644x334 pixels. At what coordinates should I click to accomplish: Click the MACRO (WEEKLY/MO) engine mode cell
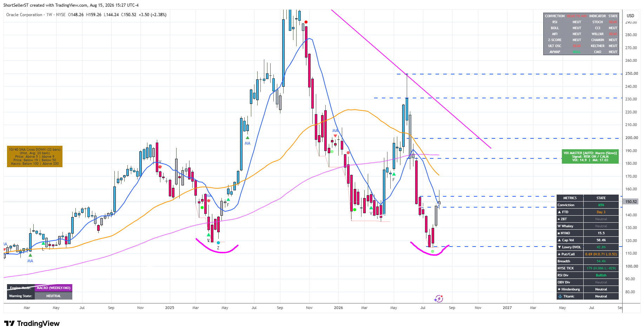click(x=54, y=288)
